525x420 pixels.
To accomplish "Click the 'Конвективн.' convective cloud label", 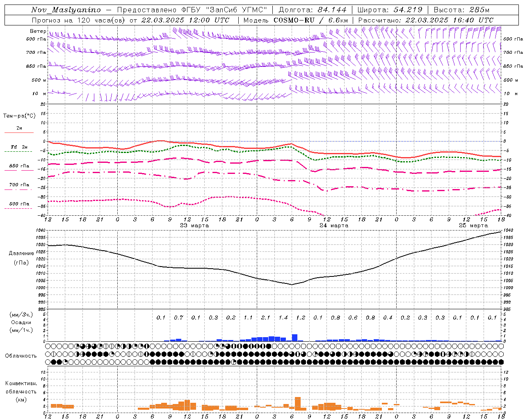I will click(x=21, y=383).
